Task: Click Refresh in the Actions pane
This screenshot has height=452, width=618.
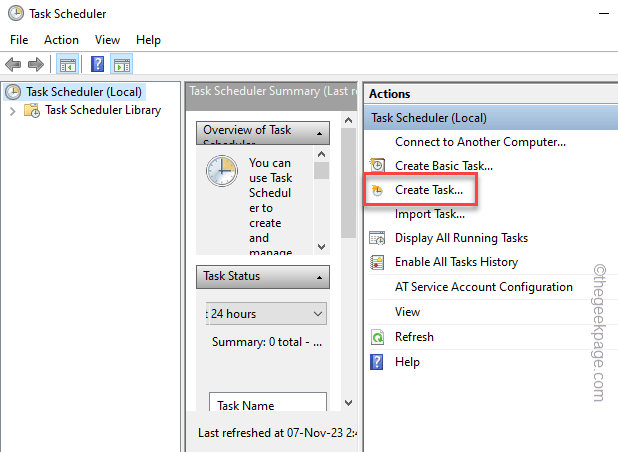Action: click(414, 337)
